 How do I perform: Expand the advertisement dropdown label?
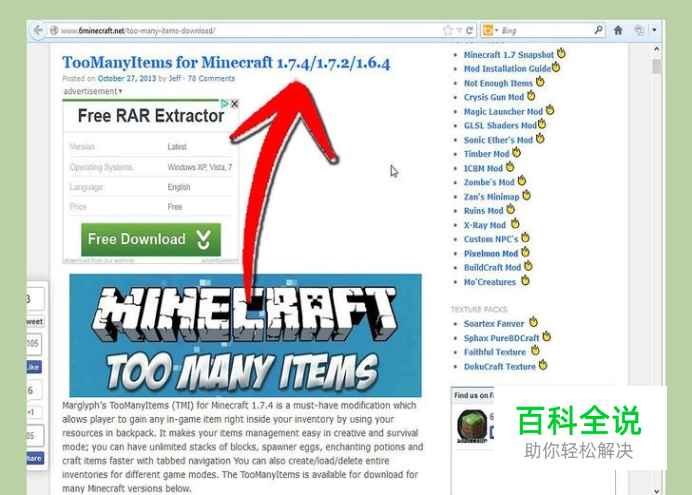[93, 91]
